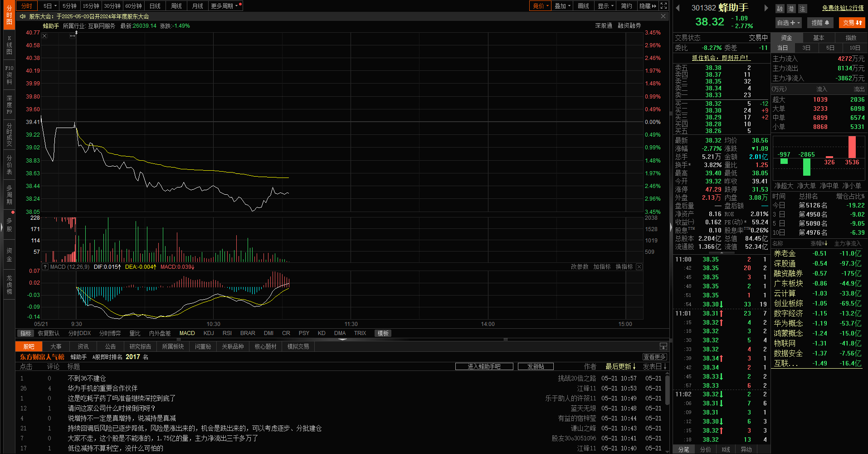This screenshot has width=868, height=454.
Task: Switch to K线图 in left sidebar
Action: tap(9, 45)
